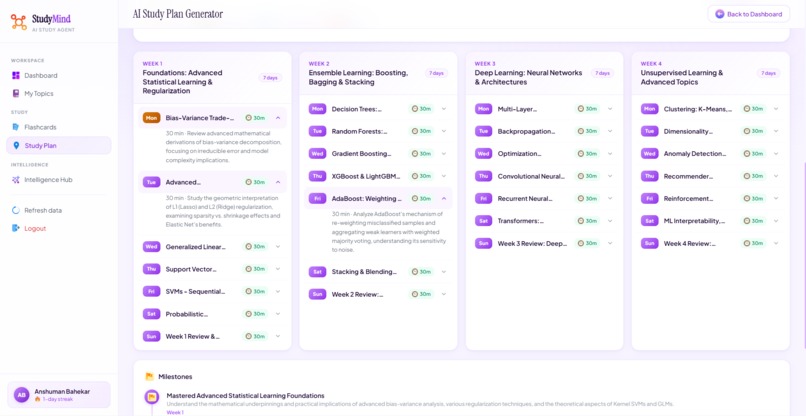Click the AB user avatar
The height and width of the screenshot is (416, 806).
click(22, 395)
